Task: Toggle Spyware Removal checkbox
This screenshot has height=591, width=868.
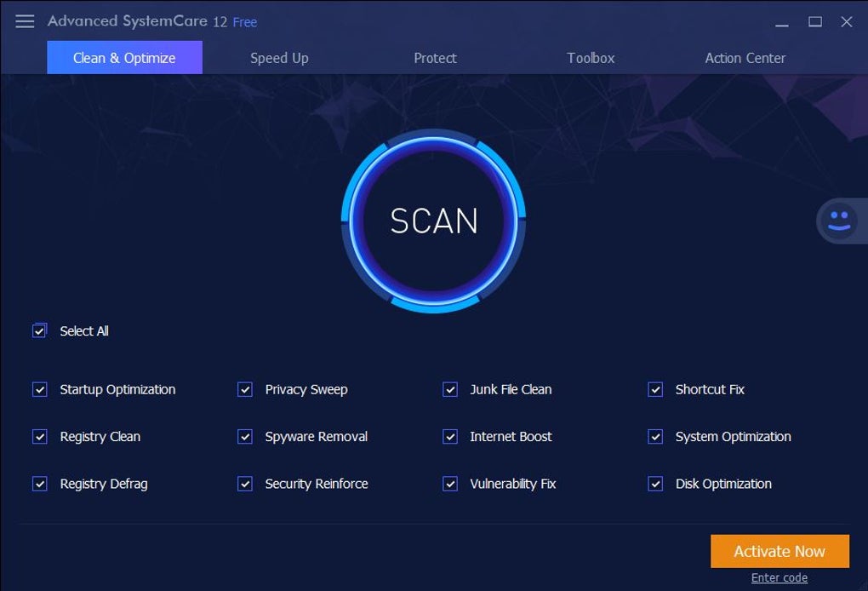Action: tap(245, 437)
